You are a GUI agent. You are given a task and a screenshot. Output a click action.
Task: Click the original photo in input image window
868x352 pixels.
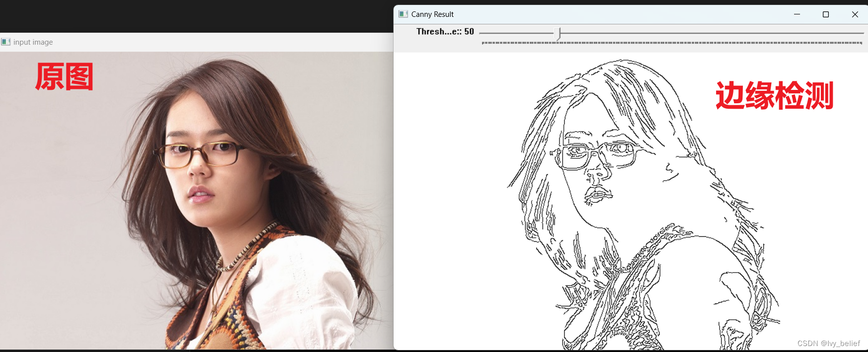pyautogui.click(x=197, y=201)
